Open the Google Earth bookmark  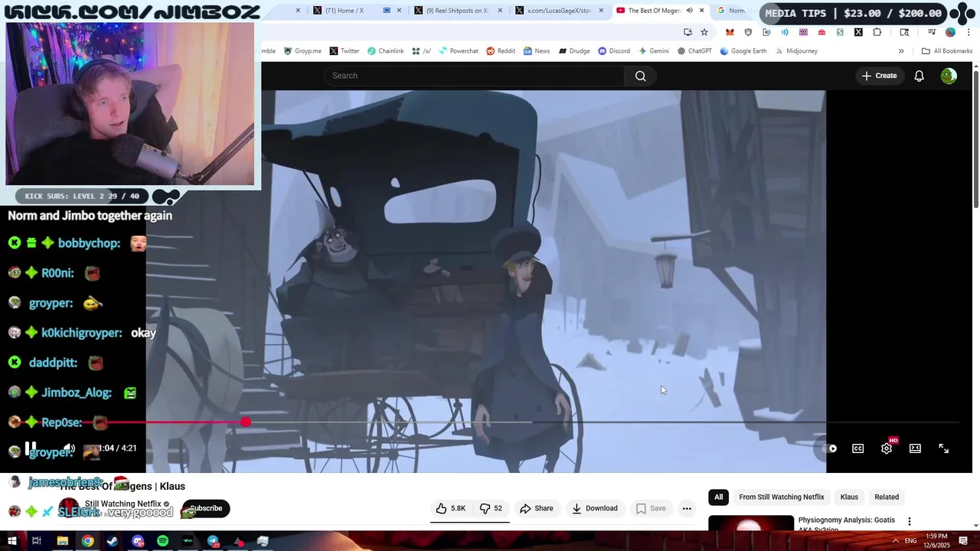(743, 51)
